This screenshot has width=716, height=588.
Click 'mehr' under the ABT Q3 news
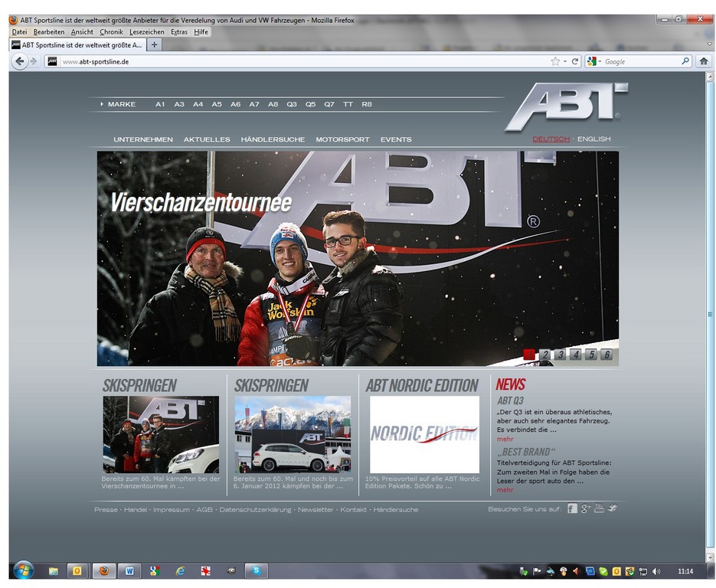[x=505, y=439]
